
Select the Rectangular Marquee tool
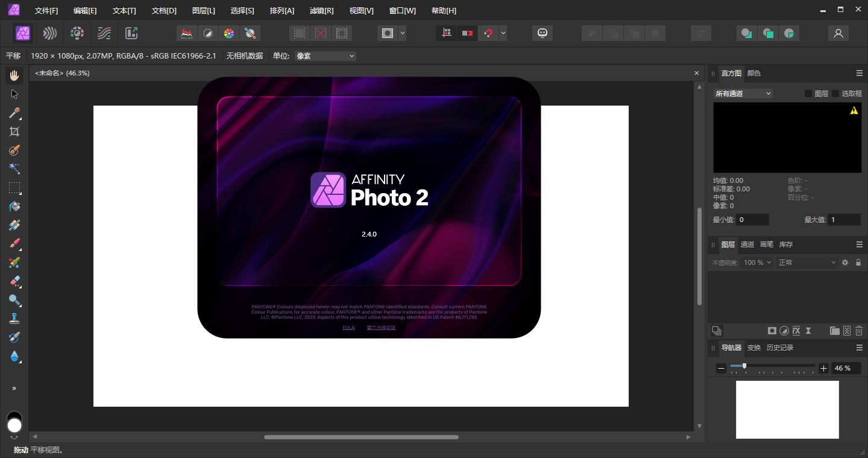tap(14, 188)
